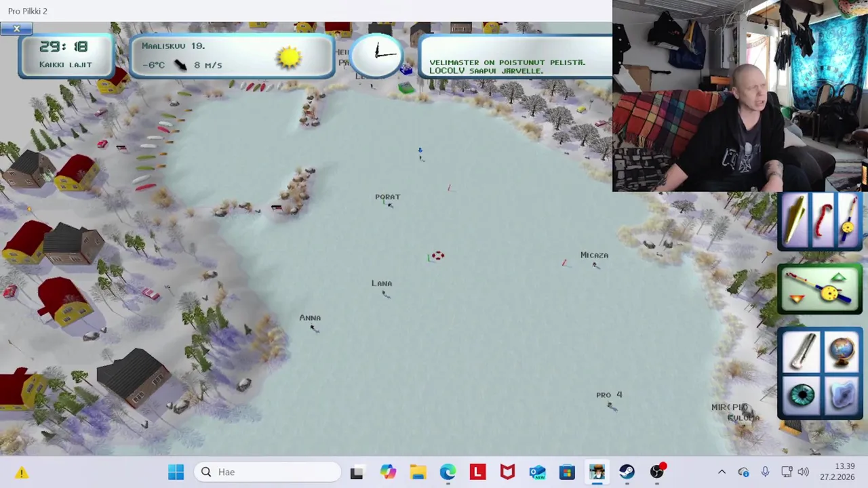The image size is (868, 488).
Task: Open File Explorer from the taskbar
Action: click(418, 472)
